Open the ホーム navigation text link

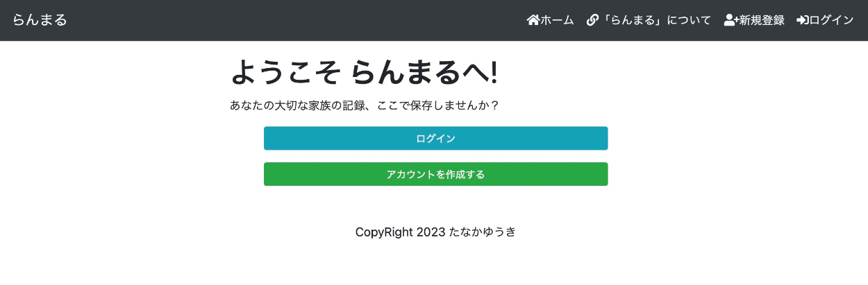pos(558,20)
